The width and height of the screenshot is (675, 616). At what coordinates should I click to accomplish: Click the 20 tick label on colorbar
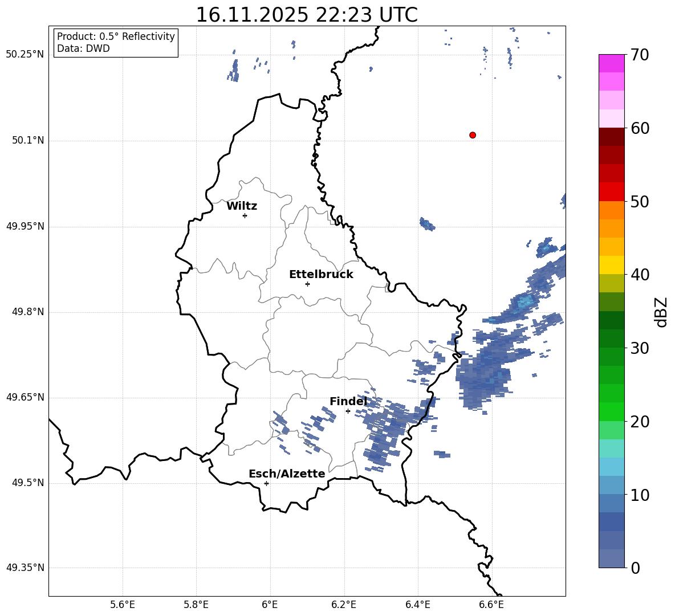point(640,422)
